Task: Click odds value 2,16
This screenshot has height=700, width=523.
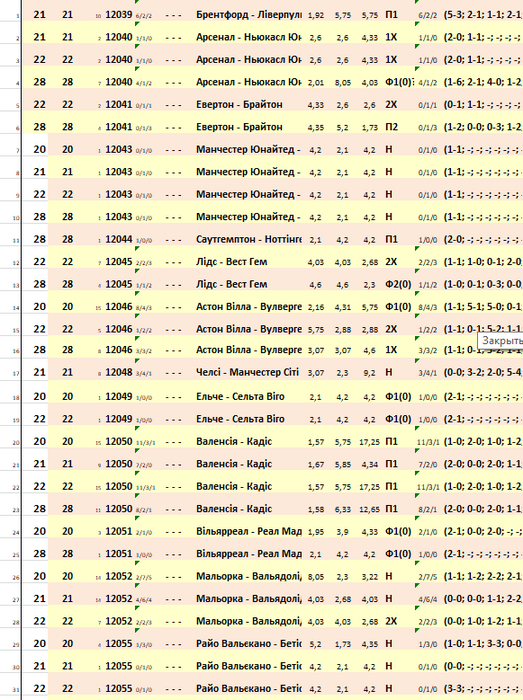Action: [x=316, y=307]
